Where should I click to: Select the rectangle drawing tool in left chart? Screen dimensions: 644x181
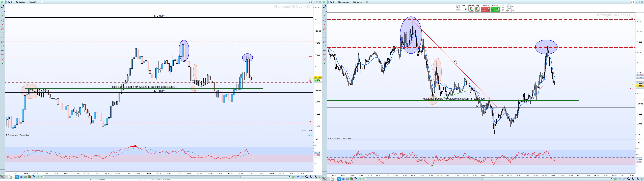pyautogui.click(x=3, y=41)
